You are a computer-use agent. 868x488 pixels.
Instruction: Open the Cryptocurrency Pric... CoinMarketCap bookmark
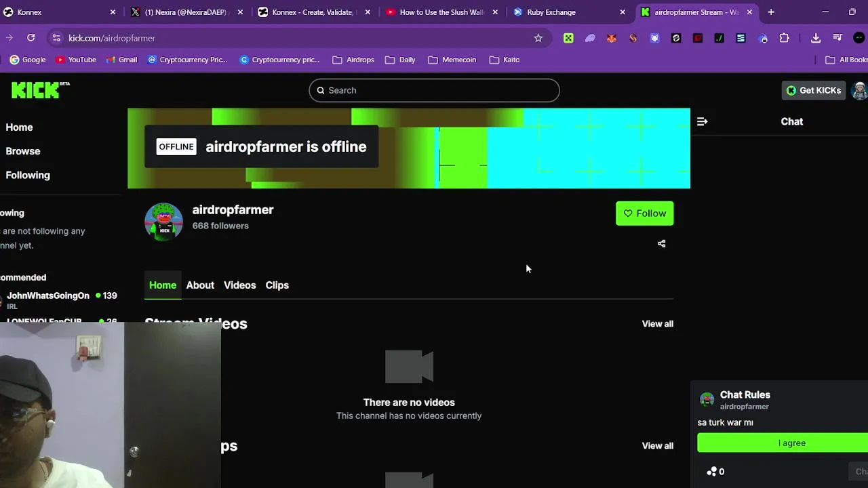[187, 60]
